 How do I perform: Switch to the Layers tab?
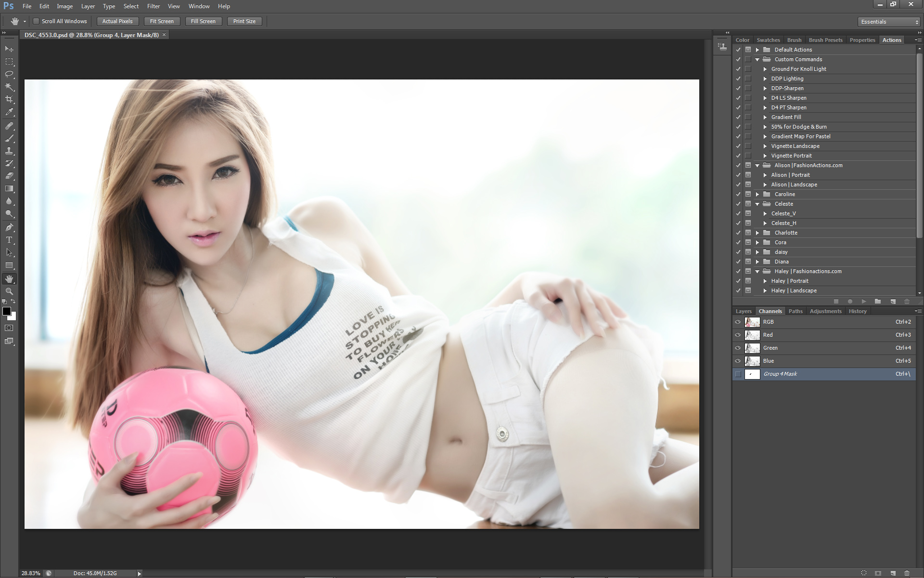pos(743,311)
